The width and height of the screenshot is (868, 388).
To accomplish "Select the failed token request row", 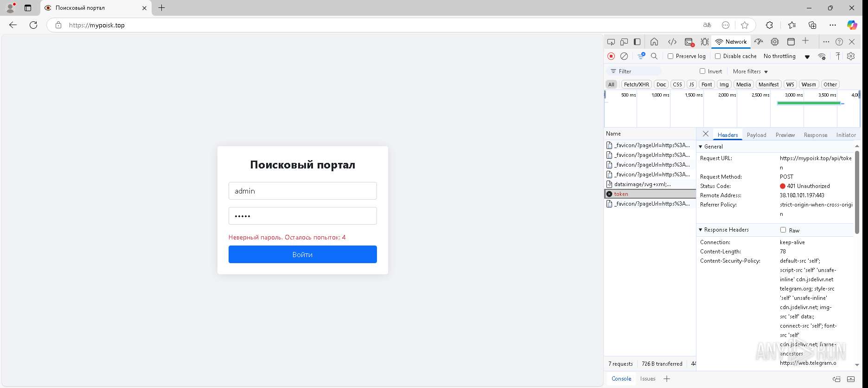I will coord(650,194).
